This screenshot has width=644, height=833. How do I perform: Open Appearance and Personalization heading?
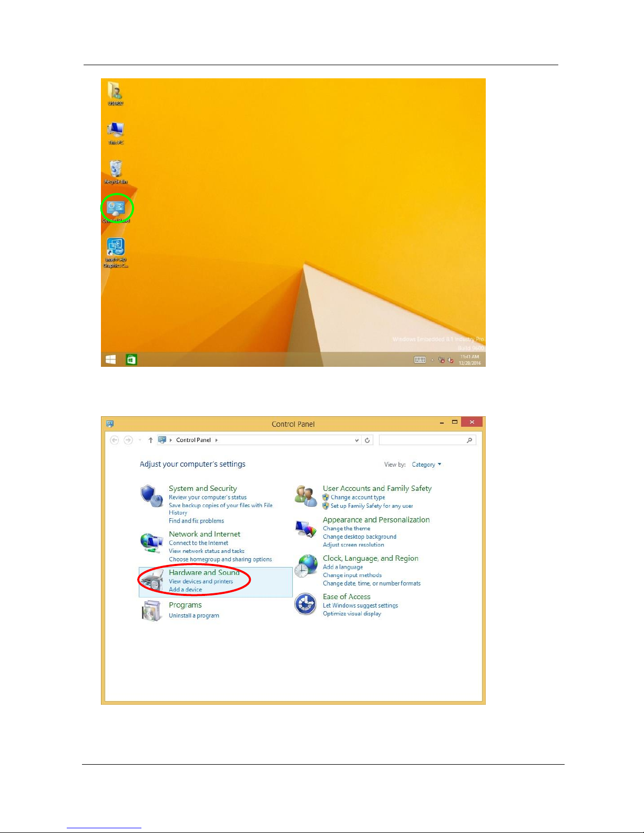pos(376,520)
